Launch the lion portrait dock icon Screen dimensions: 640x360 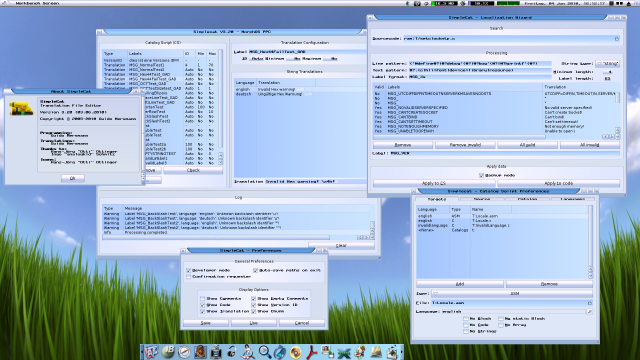tap(200, 351)
